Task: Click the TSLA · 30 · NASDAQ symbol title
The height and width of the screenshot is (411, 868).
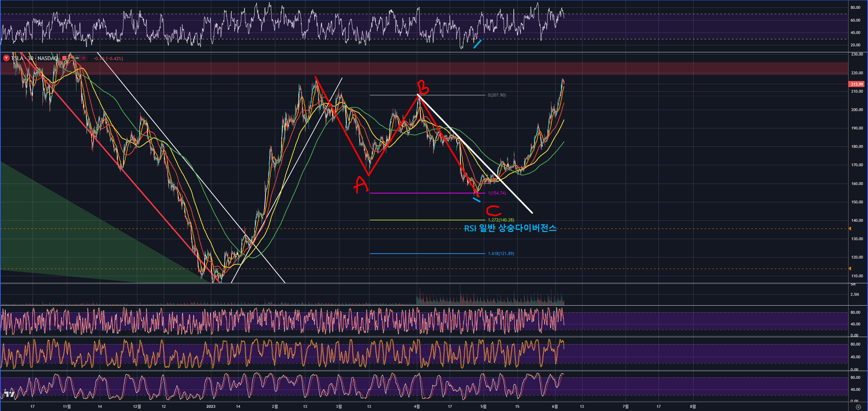Action: [x=34, y=58]
